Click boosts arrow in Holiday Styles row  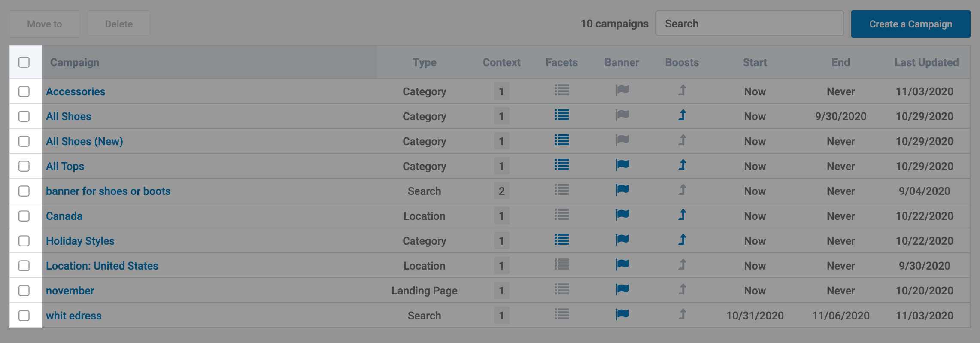click(x=682, y=240)
